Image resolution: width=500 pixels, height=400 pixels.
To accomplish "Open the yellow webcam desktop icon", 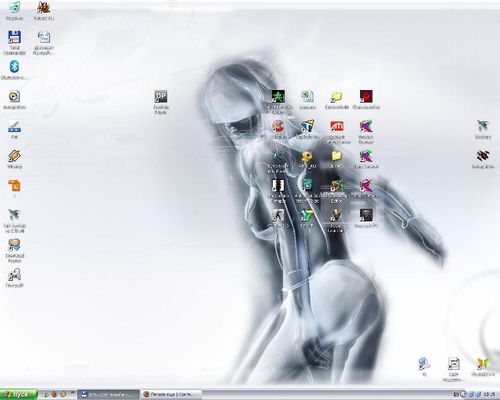I will [x=307, y=156].
